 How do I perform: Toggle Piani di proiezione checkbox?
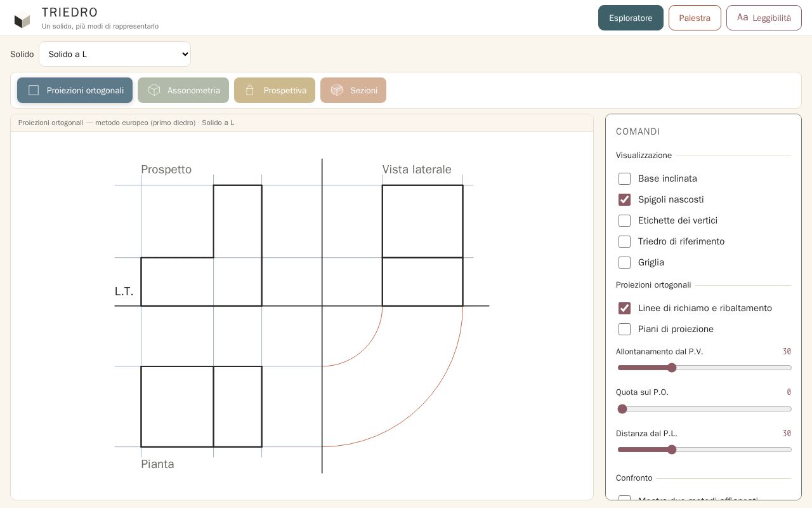point(624,329)
